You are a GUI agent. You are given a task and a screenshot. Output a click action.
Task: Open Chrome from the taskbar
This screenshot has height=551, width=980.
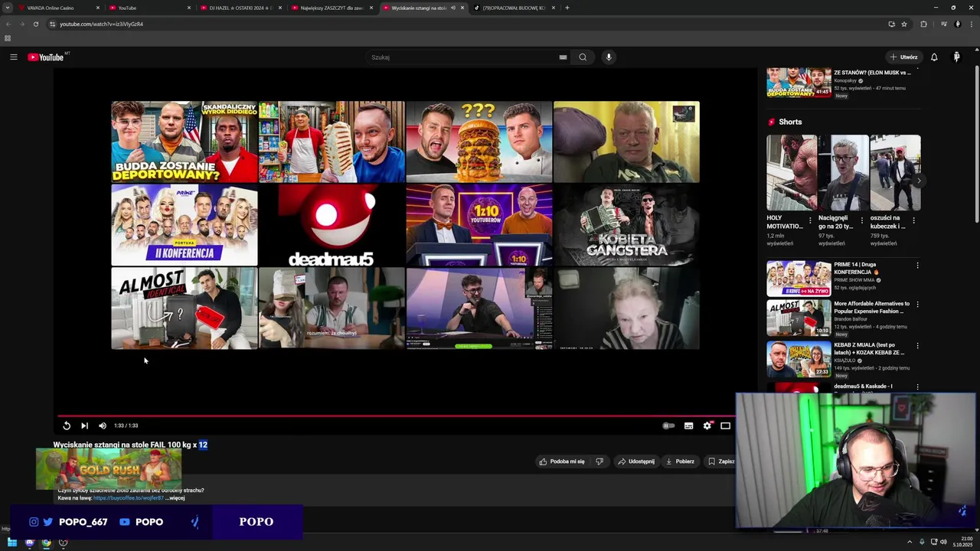pyautogui.click(x=47, y=543)
